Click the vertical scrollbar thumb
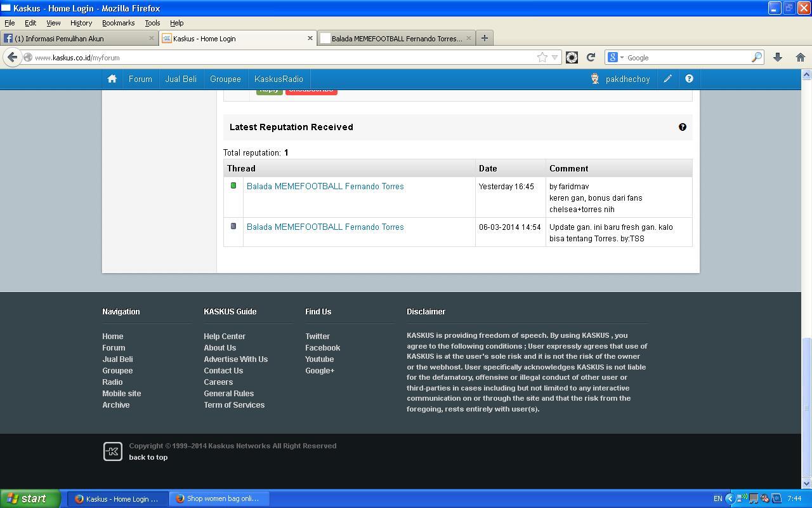812x508 pixels. pos(807,408)
